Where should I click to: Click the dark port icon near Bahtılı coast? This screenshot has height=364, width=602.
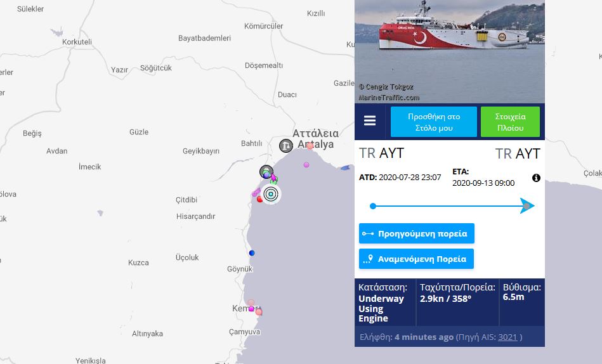[266, 172]
